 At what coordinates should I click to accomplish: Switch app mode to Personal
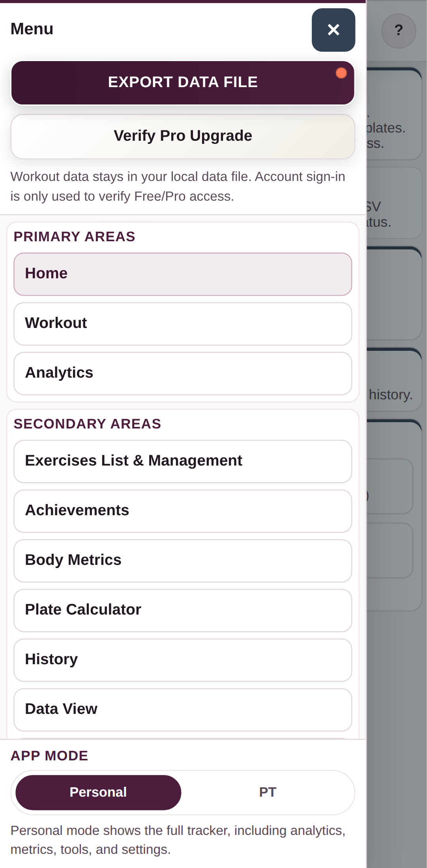click(98, 792)
